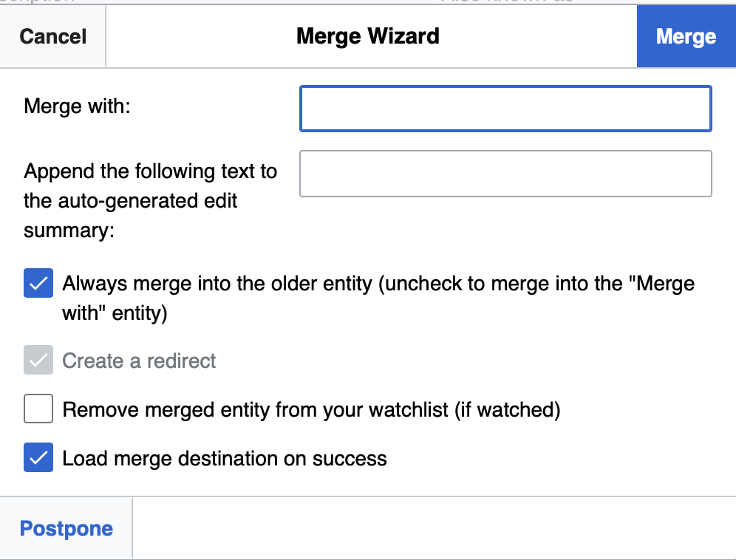Click the "Load merge destination on success" label text
Screen dimensions: 736x560
pyautogui.click(x=225, y=458)
